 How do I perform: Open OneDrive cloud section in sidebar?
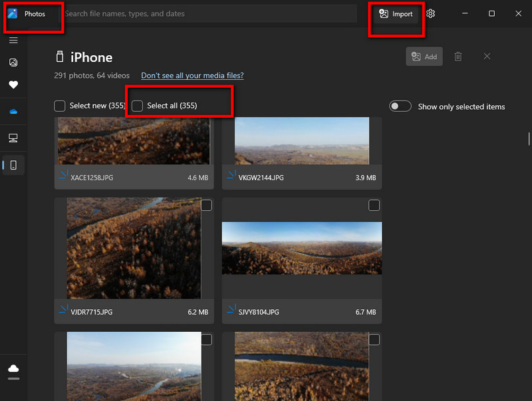point(13,111)
